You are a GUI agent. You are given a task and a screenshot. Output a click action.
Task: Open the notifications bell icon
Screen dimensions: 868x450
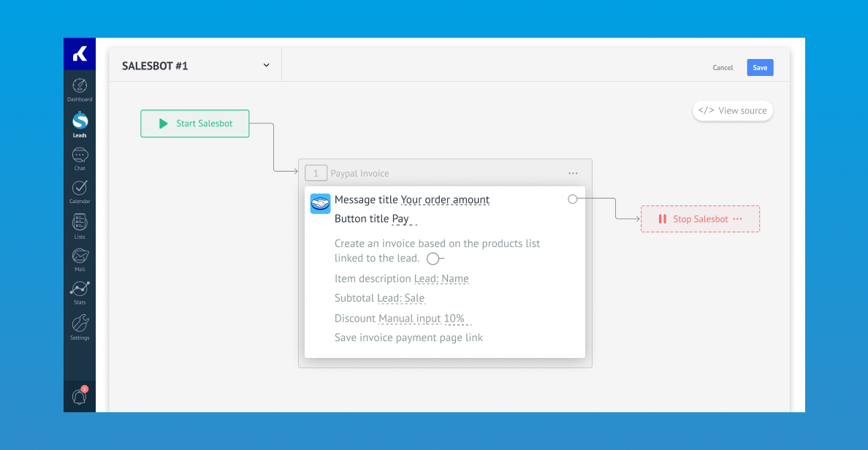[x=80, y=396]
